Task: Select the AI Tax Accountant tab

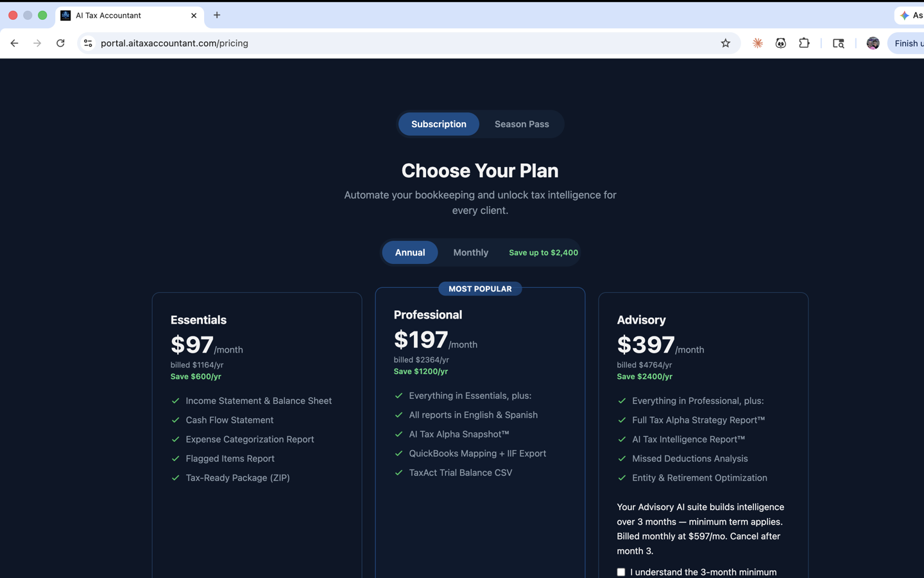Action: 130,15
